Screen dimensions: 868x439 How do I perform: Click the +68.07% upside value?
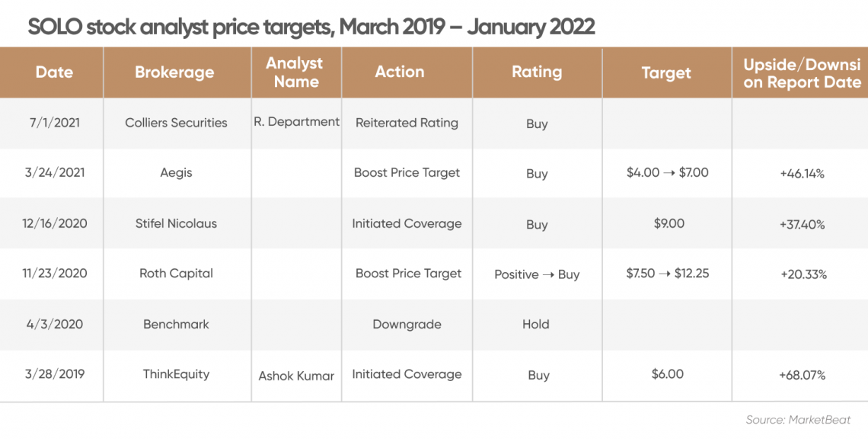(x=802, y=375)
